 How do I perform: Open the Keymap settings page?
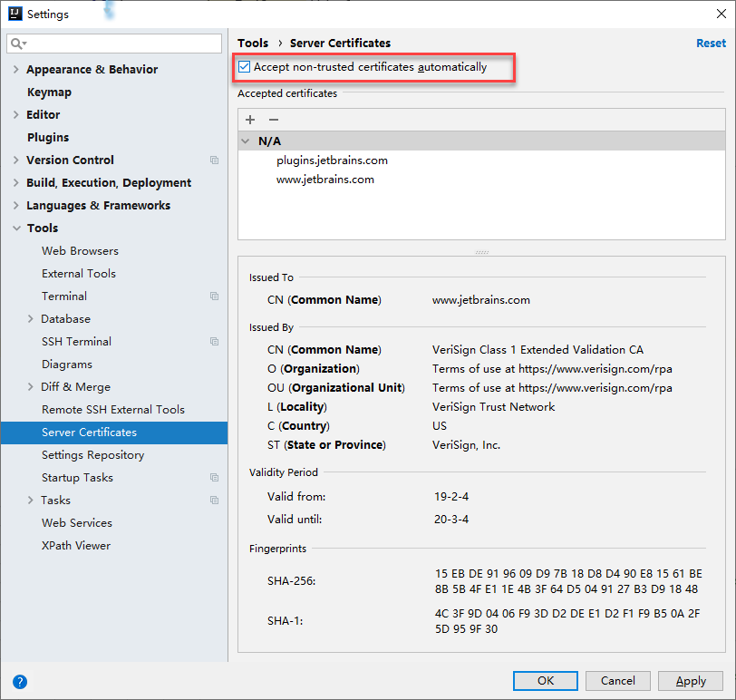coord(49,92)
